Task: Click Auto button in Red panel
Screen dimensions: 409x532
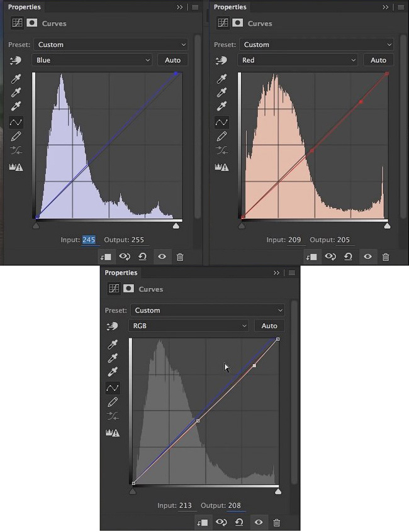Action: click(378, 60)
